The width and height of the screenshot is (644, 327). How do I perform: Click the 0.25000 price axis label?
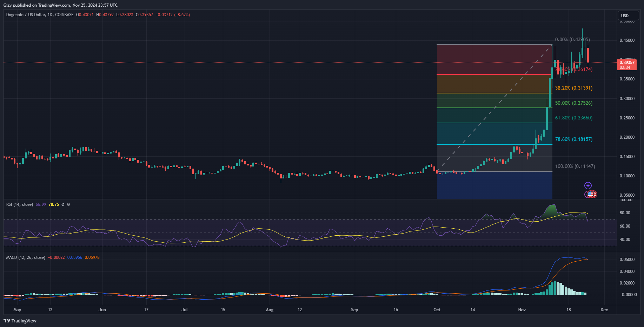coord(627,118)
